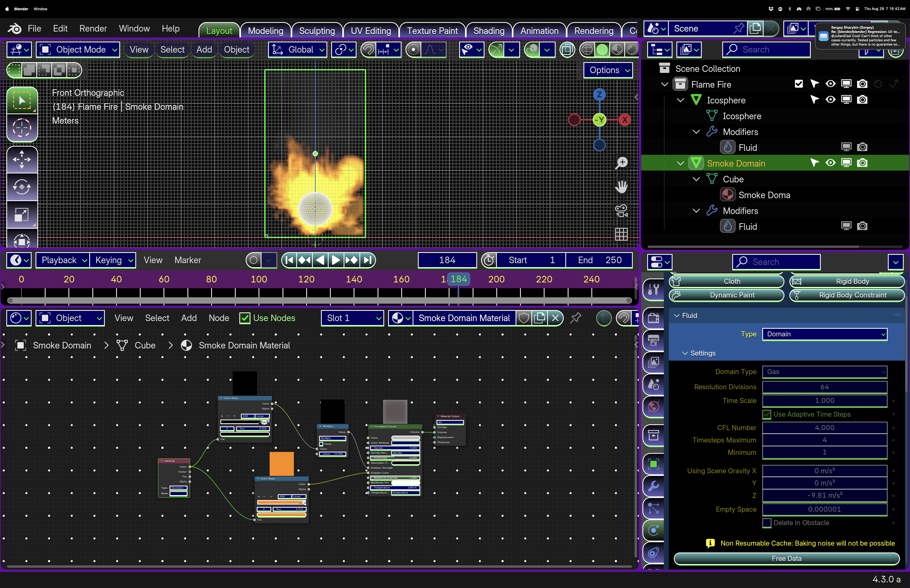Select solid viewport shading
The image size is (910, 588).
pos(602,50)
